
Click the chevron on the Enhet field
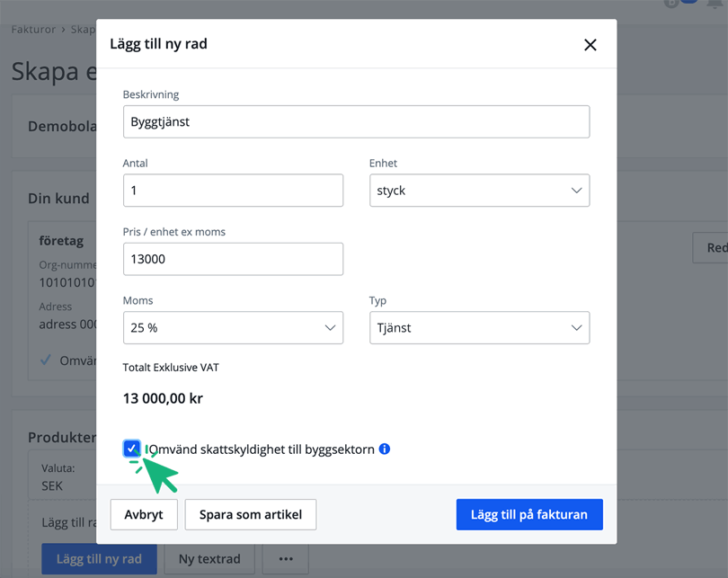point(578,191)
